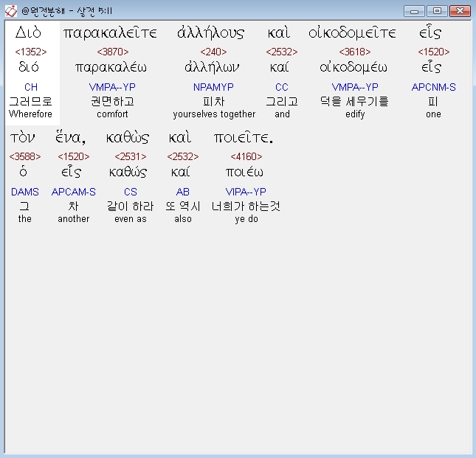Select the Greek word ἀλλήλους
This screenshot has height=458, width=476.
pyautogui.click(x=210, y=33)
